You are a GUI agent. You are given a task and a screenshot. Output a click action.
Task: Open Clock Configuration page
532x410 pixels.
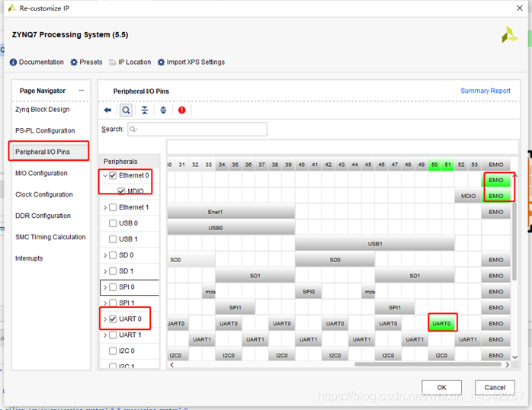[43, 194]
